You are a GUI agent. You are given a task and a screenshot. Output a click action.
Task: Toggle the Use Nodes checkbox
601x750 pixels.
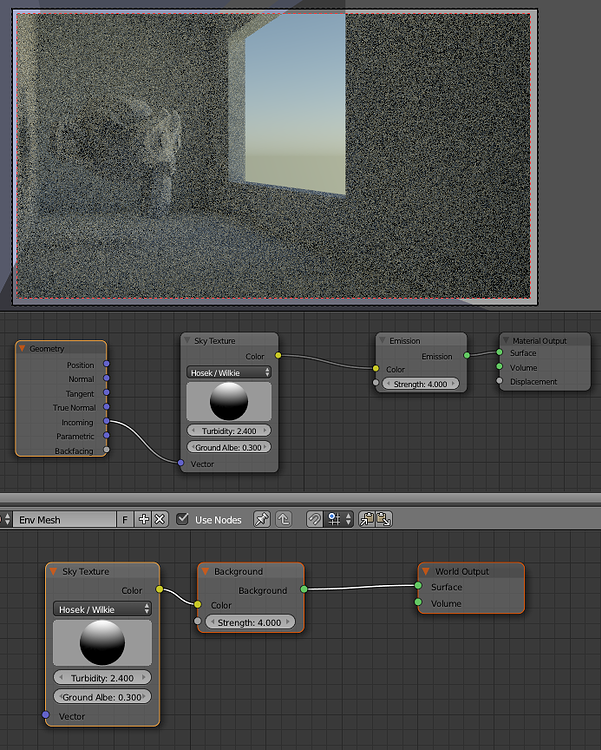pyautogui.click(x=182, y=519)
